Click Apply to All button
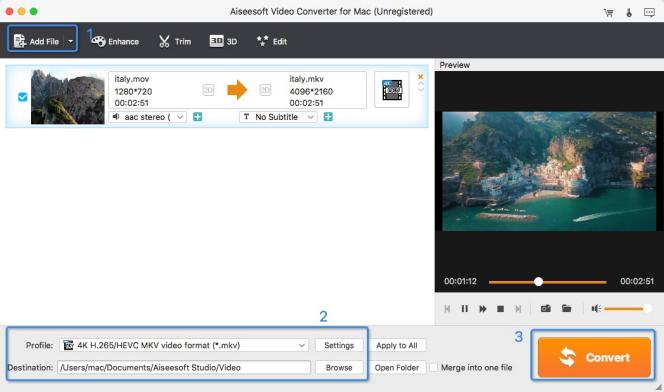The image size is (664, 392). [397, 345]
